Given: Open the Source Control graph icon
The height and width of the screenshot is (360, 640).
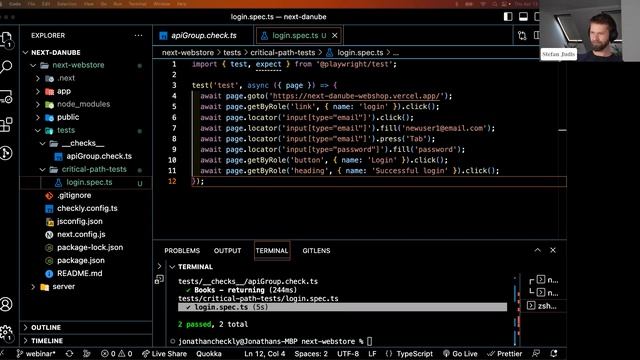Looking at the screenshot, I should tap(7, 153).
